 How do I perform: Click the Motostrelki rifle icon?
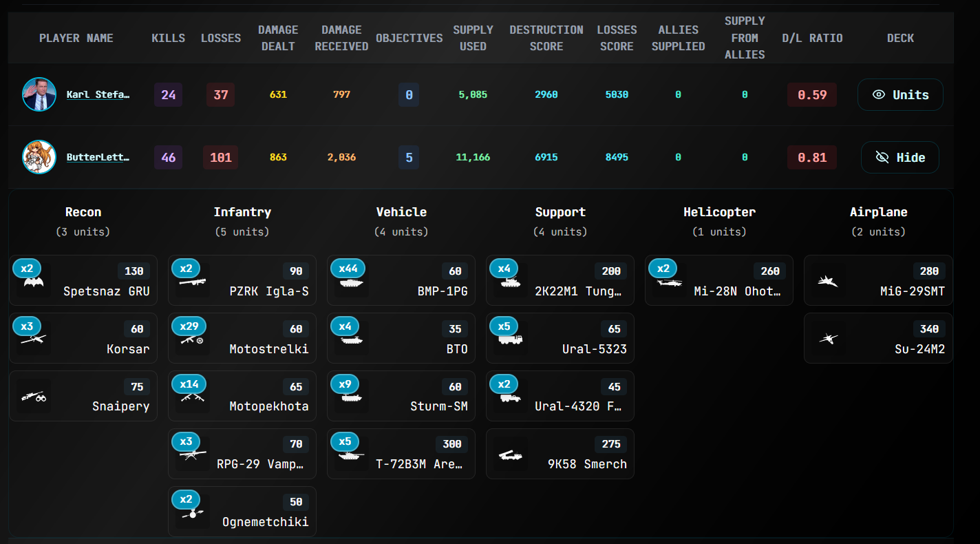(x=193, y=339)
